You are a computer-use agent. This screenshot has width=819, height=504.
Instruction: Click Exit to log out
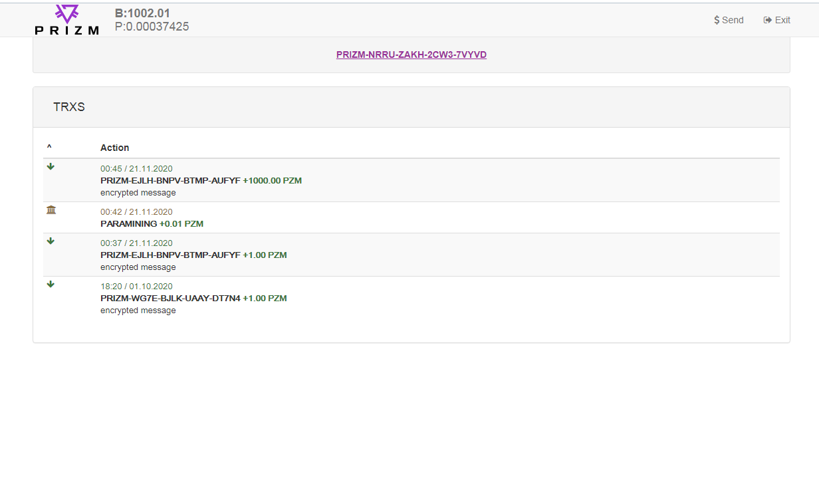(x=777, y=20)
